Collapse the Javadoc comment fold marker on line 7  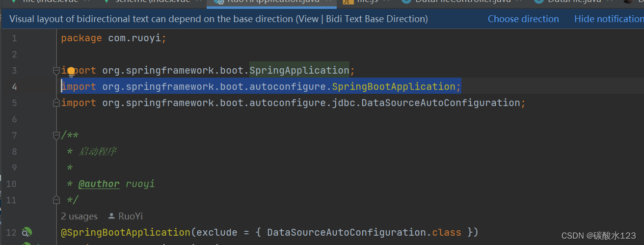56,135
